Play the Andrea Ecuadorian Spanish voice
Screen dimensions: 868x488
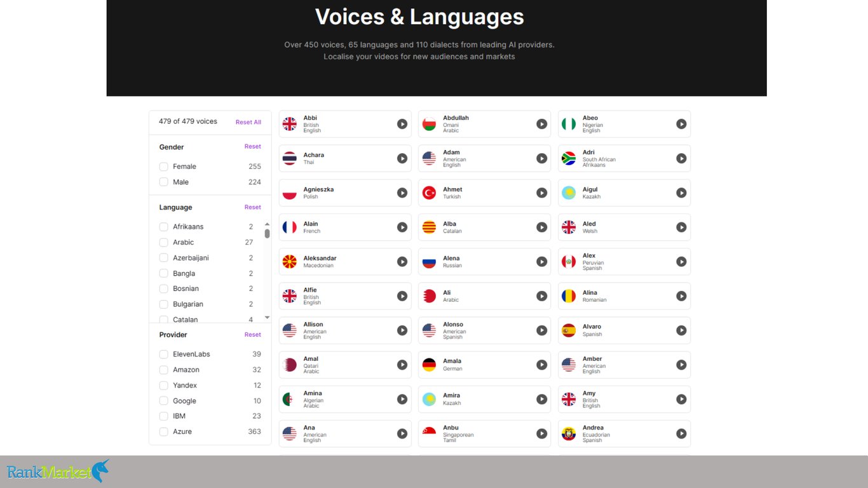[681, 433]
